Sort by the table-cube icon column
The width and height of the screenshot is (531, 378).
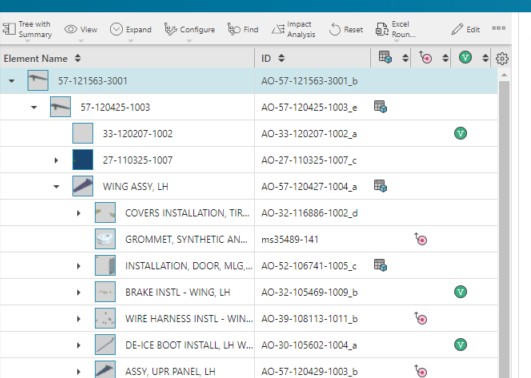tap(405, 58)
